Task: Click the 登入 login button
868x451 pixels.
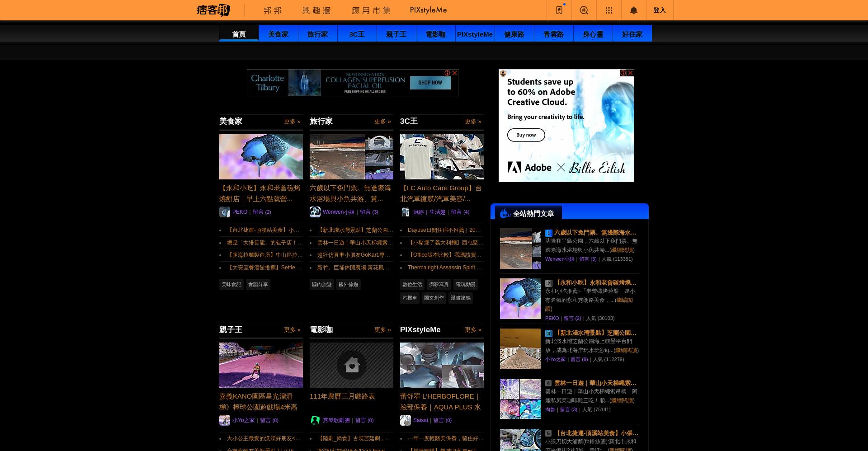Action: click(x=660, y=10)
